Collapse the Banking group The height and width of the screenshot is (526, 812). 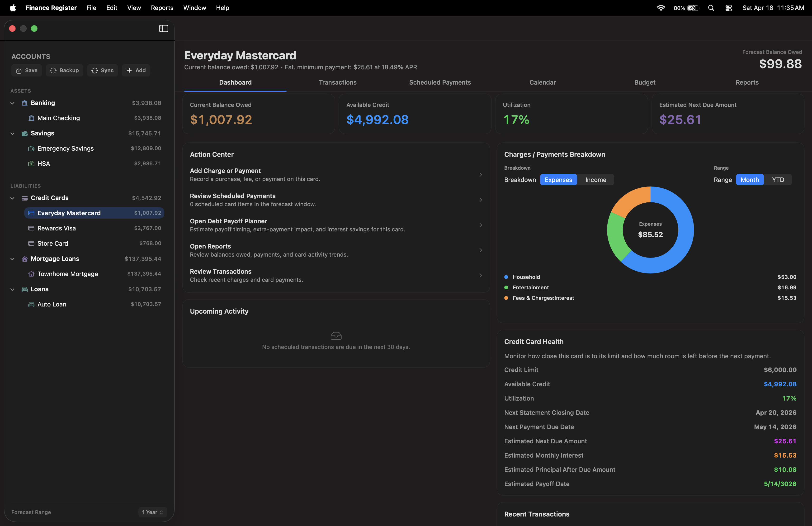(12, 103)
